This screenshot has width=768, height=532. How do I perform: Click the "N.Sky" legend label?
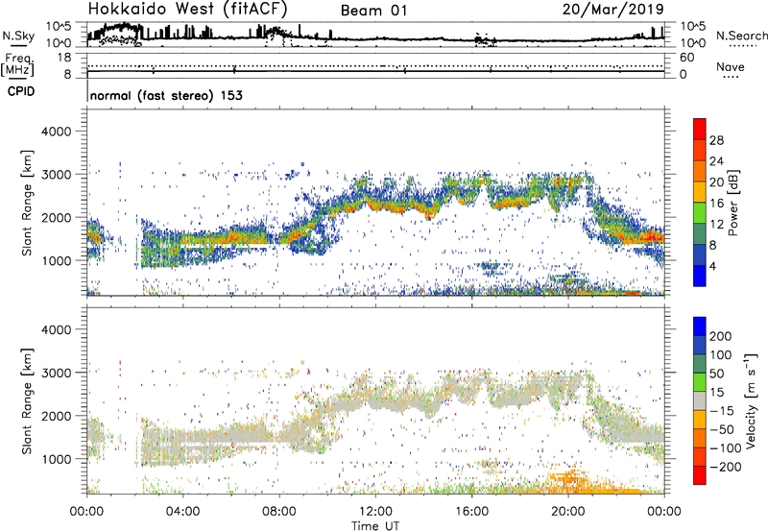click(18, 36)
